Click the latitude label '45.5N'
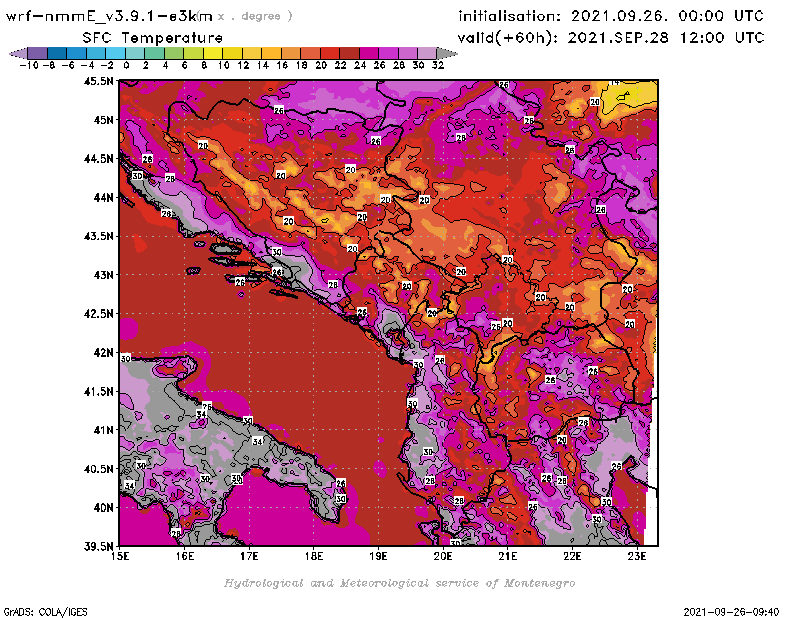 tap(98, 81)
